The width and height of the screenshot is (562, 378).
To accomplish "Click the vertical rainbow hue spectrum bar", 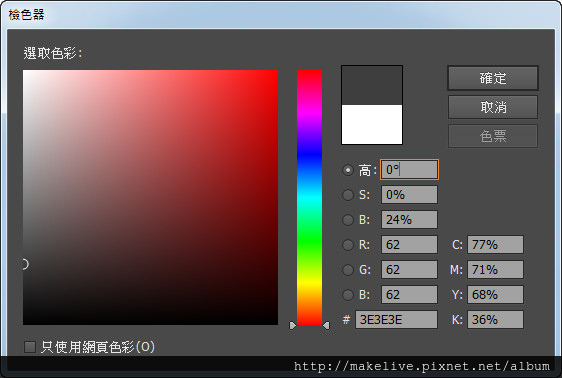I will [309, 197].
